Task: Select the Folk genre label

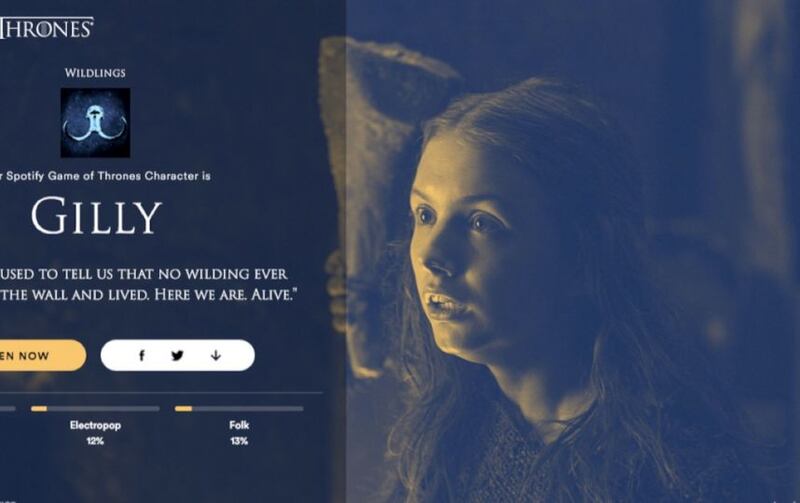Action: click(239, 425)
